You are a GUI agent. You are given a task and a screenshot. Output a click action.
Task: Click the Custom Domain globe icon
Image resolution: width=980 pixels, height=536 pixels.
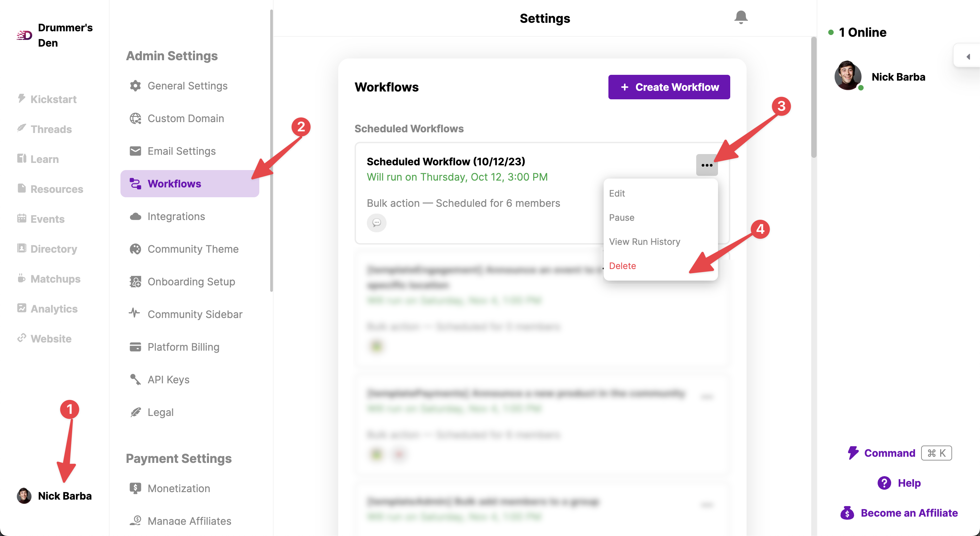click(135, 119)
